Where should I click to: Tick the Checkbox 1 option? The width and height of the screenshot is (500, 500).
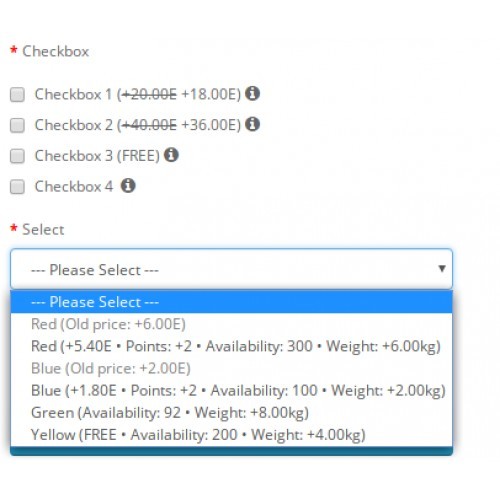17,94
